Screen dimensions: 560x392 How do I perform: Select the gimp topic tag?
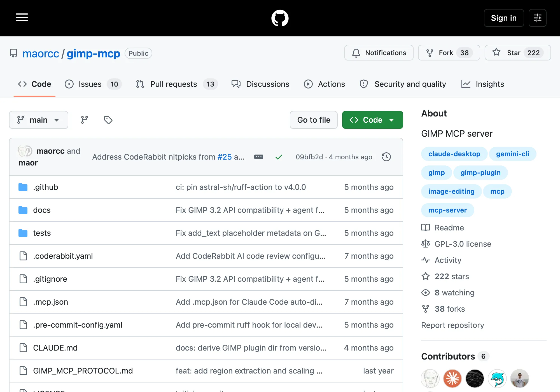(437, 172)
